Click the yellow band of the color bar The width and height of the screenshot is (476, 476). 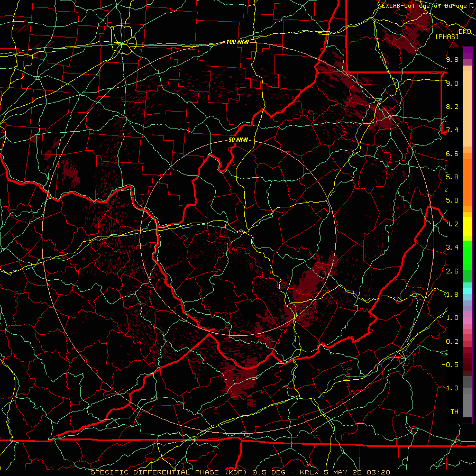point(467,226)
